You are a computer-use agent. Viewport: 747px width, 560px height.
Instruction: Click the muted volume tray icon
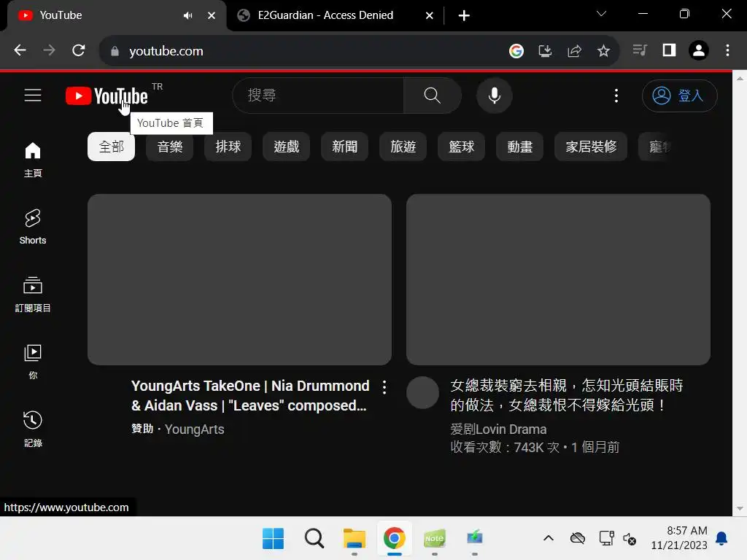(x=630, y=539)
